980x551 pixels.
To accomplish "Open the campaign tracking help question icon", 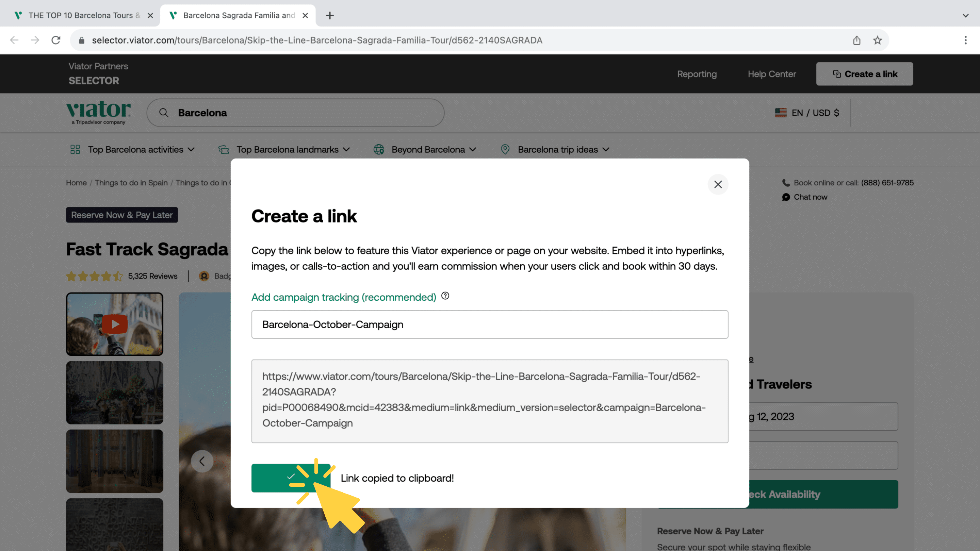I will (445, 296).
